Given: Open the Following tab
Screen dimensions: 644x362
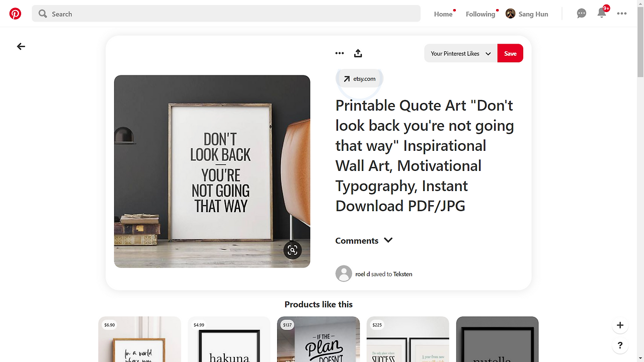Looking at the screenshot, I should click(x=480, y=14).
